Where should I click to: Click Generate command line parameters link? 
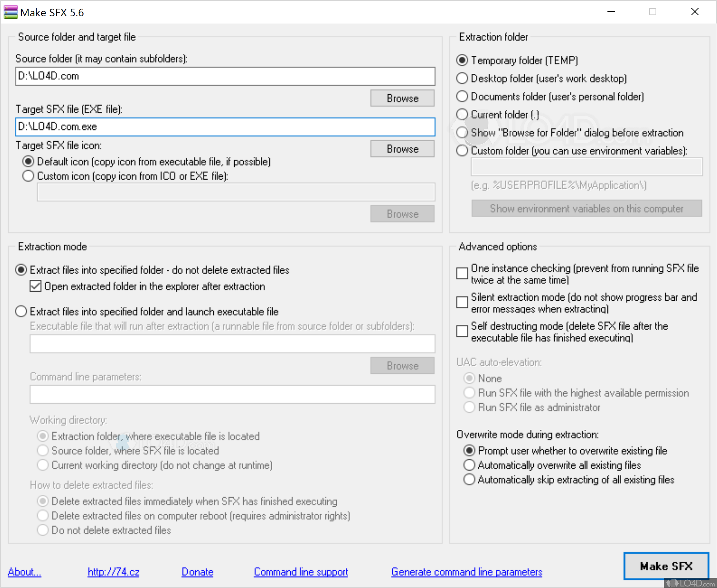[466, 572]
